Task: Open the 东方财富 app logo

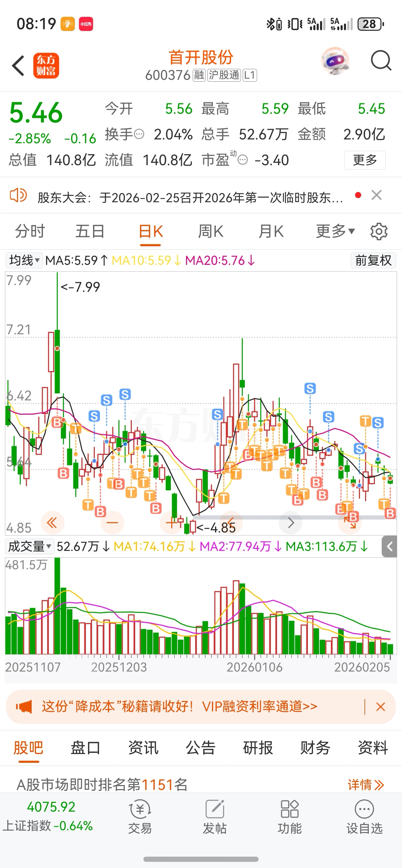Action: 46,66
